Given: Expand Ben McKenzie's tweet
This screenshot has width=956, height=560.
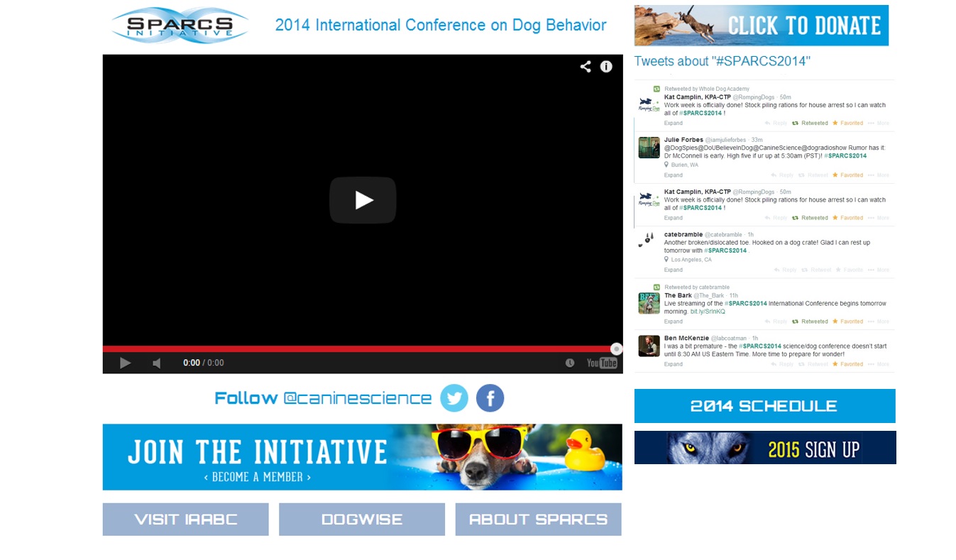Looking at the screenshot, I should pyautogui.click(x=674, y=364).
